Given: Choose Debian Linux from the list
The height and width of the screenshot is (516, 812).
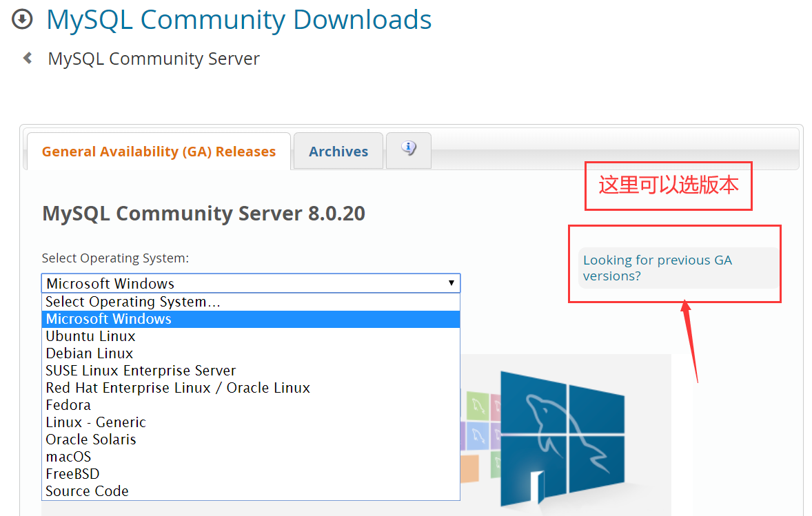Looking at the screenshot, I should click(251, 353).
